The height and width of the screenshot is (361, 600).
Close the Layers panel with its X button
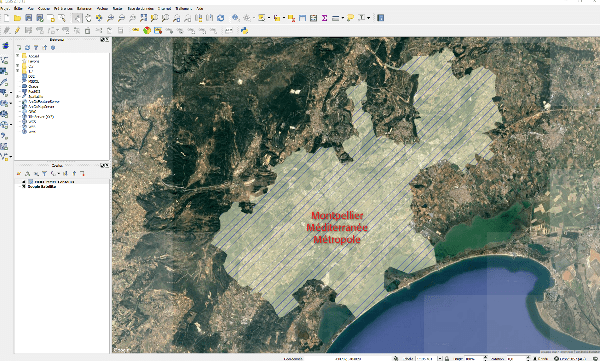point(108,165)
